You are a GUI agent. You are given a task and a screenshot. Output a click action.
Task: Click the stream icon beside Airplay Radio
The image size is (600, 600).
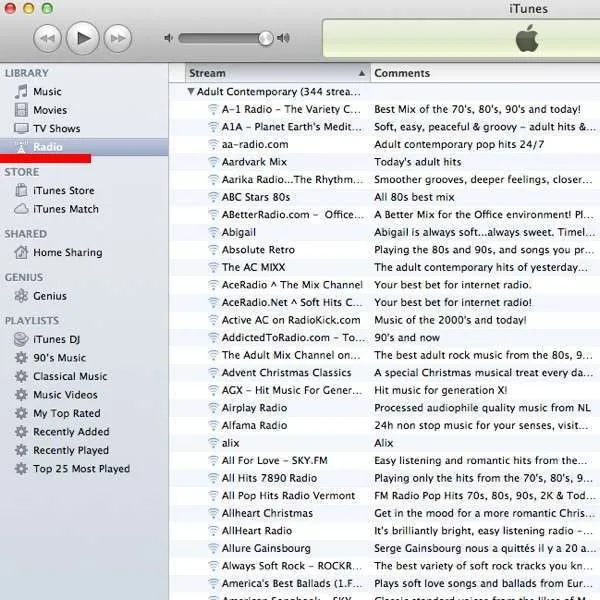(x=213, y=408)
